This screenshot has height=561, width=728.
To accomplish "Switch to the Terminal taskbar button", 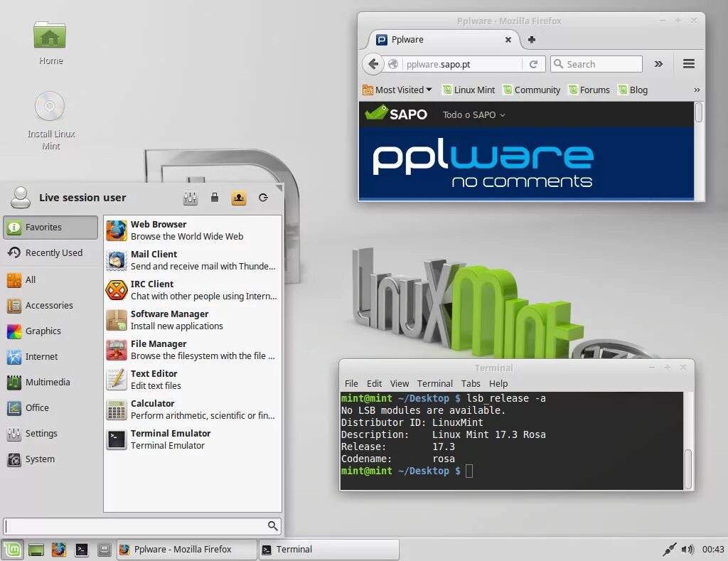I will coord(328,550).
